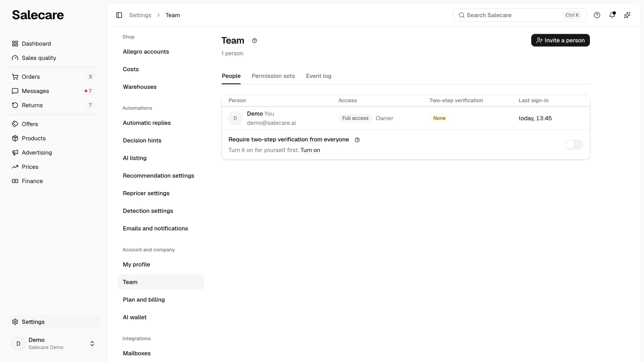The height and width of the screenshot is (362, 644).
Task: Open the AI sparkles assistant icon
Action: coord(627,15)
